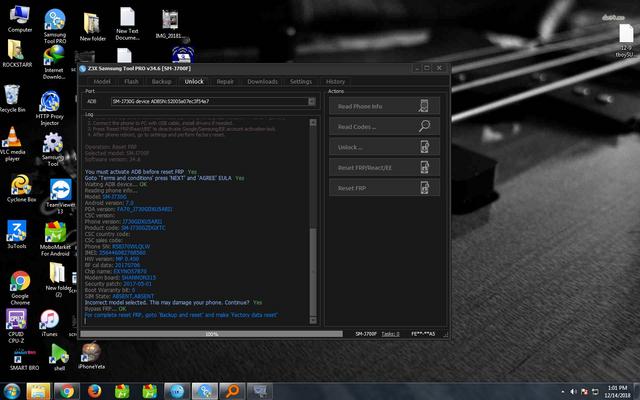Open the New Text Document file on desktop
Screen dimensions: 640x400
click(x=127, y=24)
